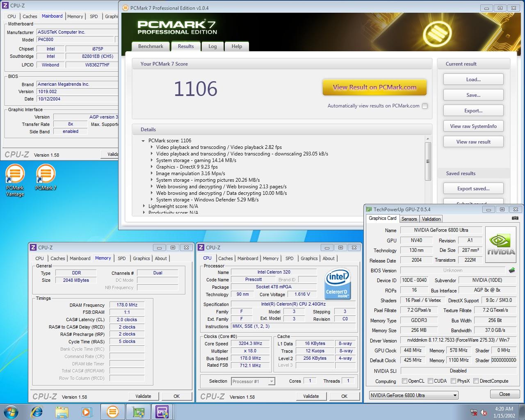
Task: Click the Intel Celeron D logo in CPU-Z
Action: (x=337, y=283)
